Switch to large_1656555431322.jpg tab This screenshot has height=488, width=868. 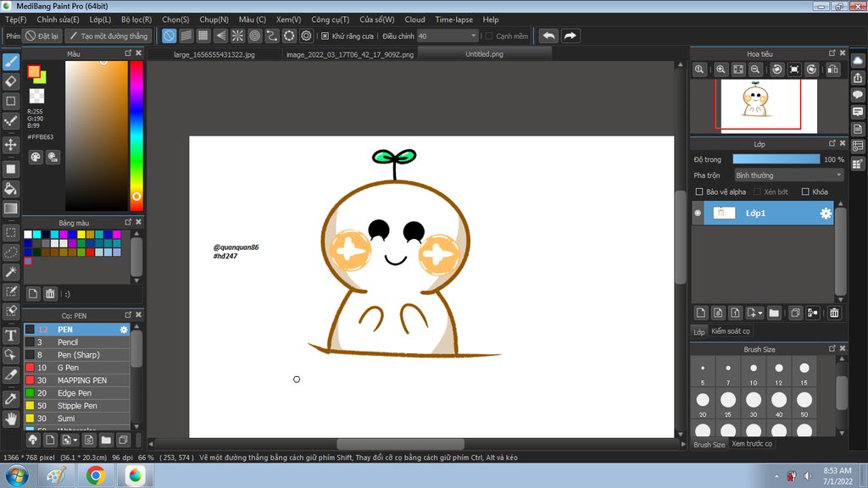tap(214, 54)
